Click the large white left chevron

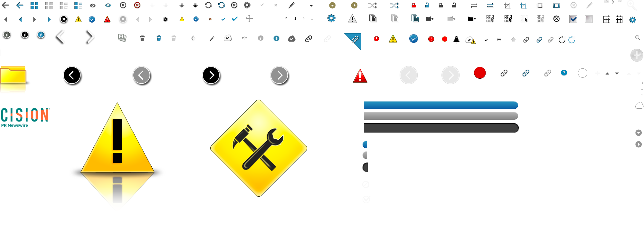pyautogui.click(x=60, y=37)
